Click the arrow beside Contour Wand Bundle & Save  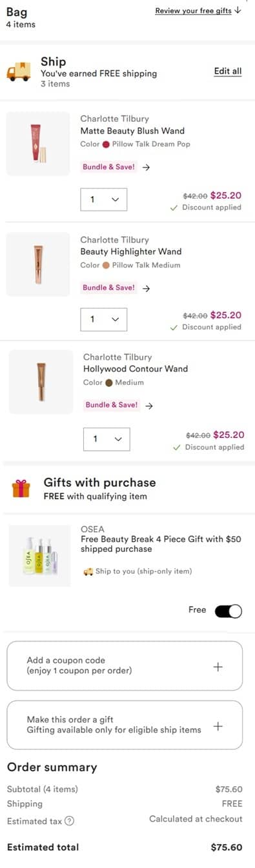149,406
